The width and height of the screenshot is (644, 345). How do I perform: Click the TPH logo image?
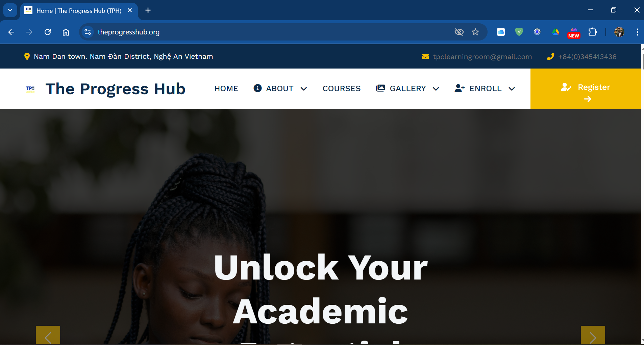[x=30, y=89]
